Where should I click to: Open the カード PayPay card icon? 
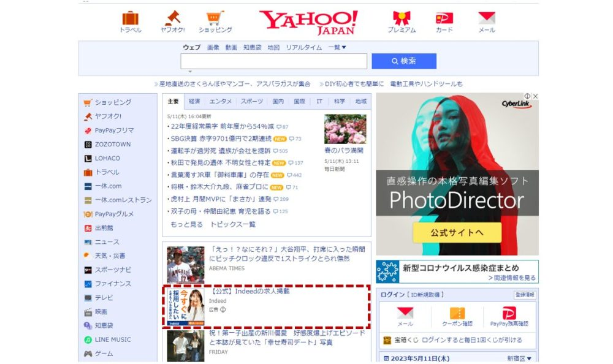point(444,18)
